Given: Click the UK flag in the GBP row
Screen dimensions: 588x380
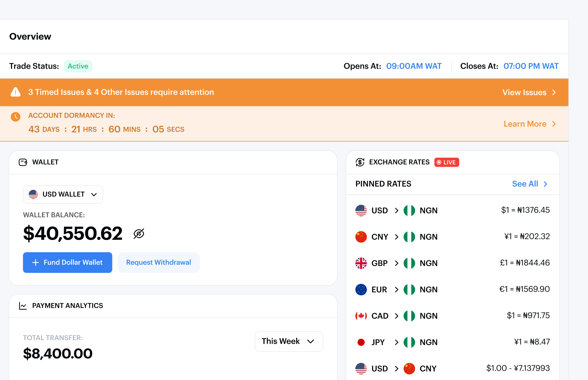Looking at the screenshot, I should click(x=361, y=263).
